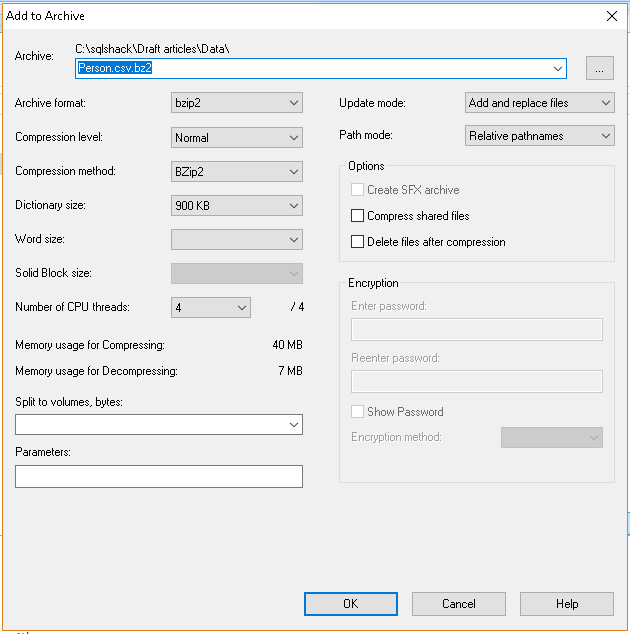Open Help for the archive dialog
This screenshot has height=634, width=630.
coord(567,603)
